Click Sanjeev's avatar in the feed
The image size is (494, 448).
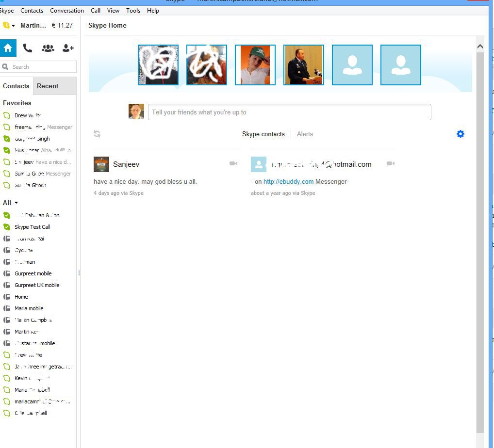click(x=101, y=164)
